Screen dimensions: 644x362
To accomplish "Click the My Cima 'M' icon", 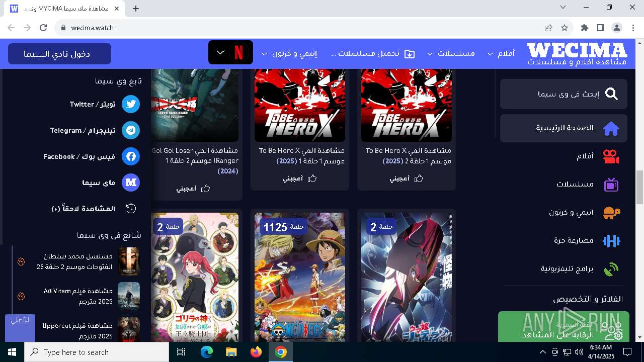I will [x=131, y=183].
